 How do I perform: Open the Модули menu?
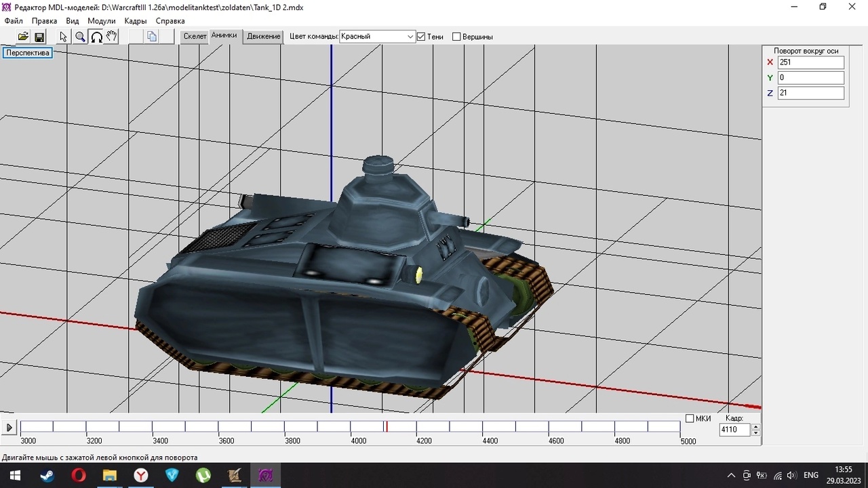102,21
